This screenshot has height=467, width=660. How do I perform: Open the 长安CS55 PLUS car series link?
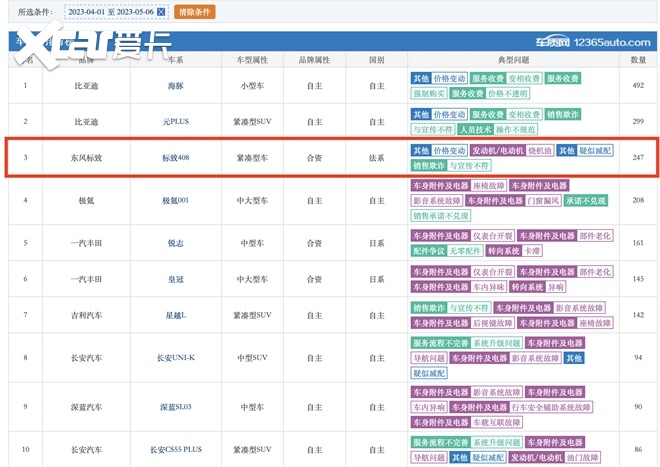[175, 450]
